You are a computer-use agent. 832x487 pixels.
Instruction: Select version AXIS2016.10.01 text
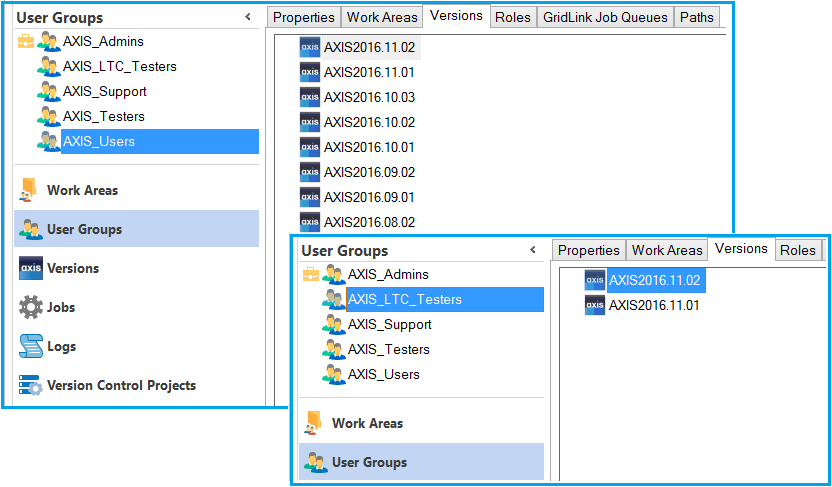pyautogui.click(x=369, y=147)
